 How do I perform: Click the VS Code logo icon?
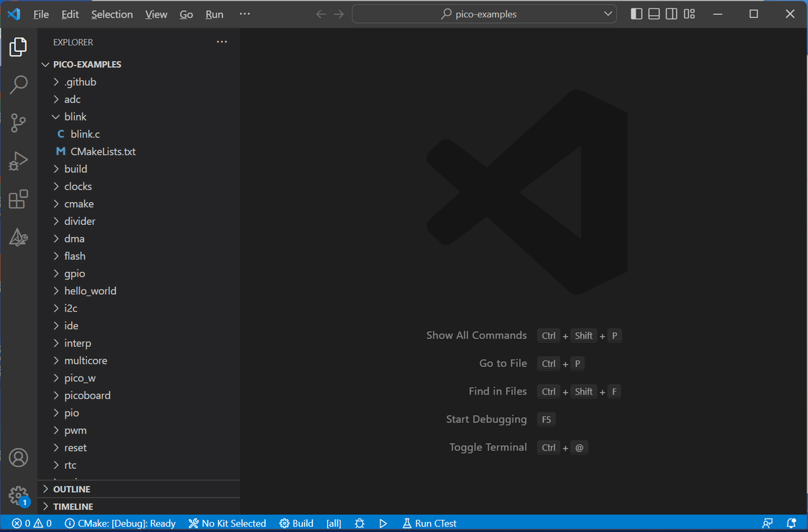pos(13,14)
